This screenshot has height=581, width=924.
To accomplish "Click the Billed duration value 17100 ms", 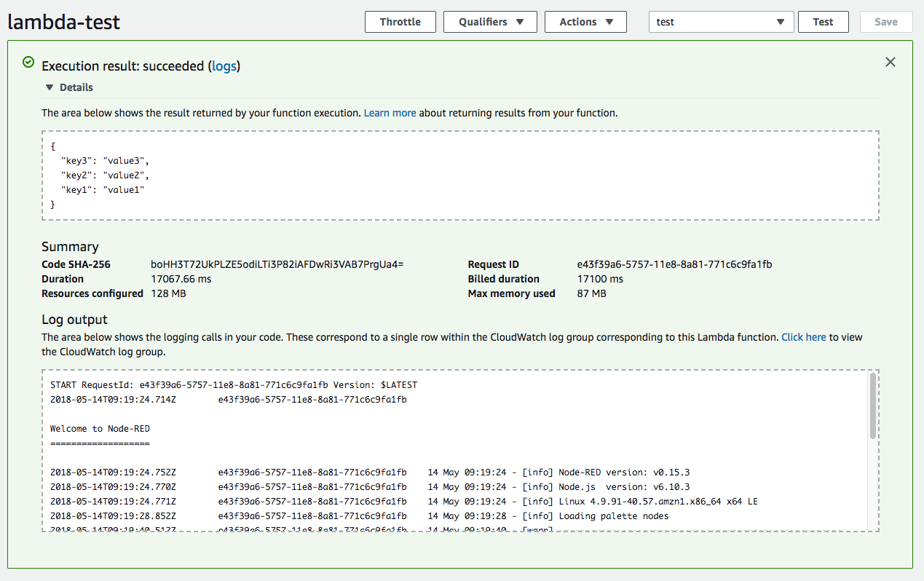I will click(x=600, y=279).
